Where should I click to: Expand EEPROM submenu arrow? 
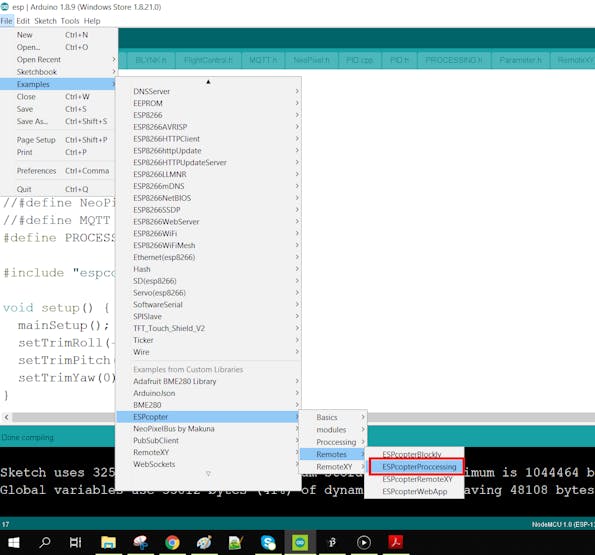297,103
